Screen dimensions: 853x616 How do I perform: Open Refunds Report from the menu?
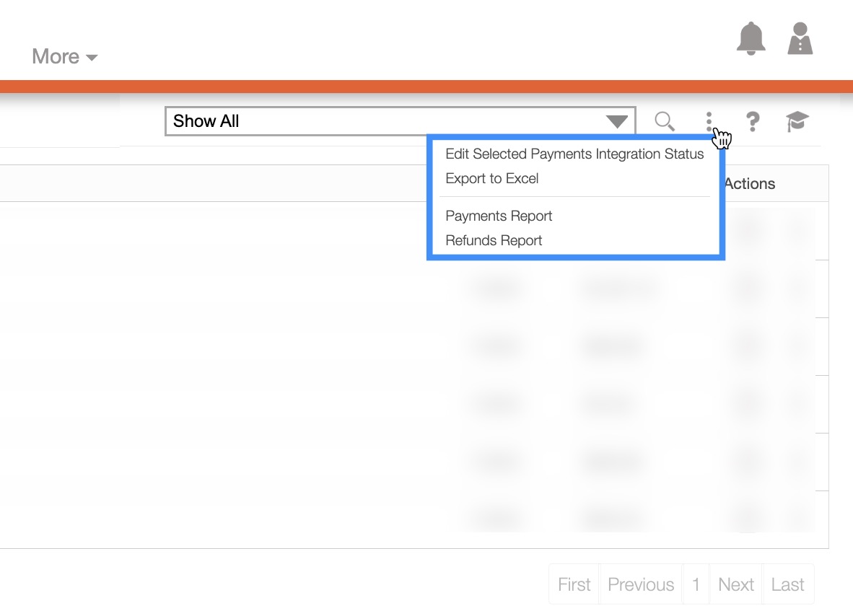[x=494, y=240]
